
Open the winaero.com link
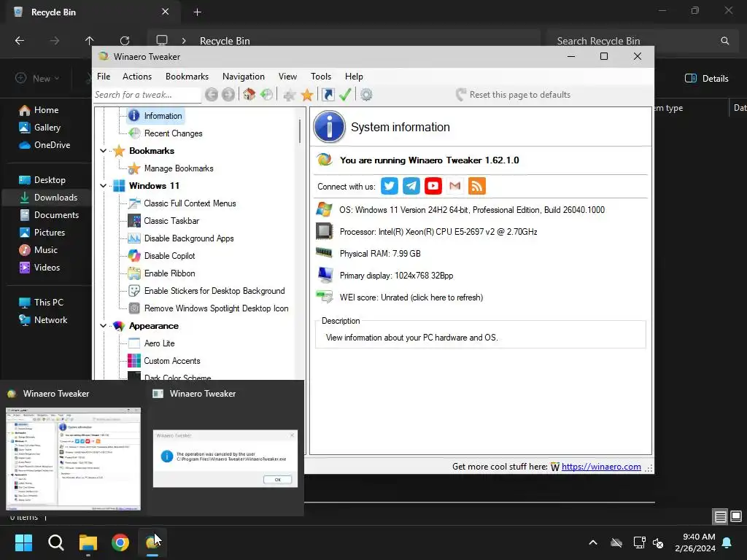[601, 467]
